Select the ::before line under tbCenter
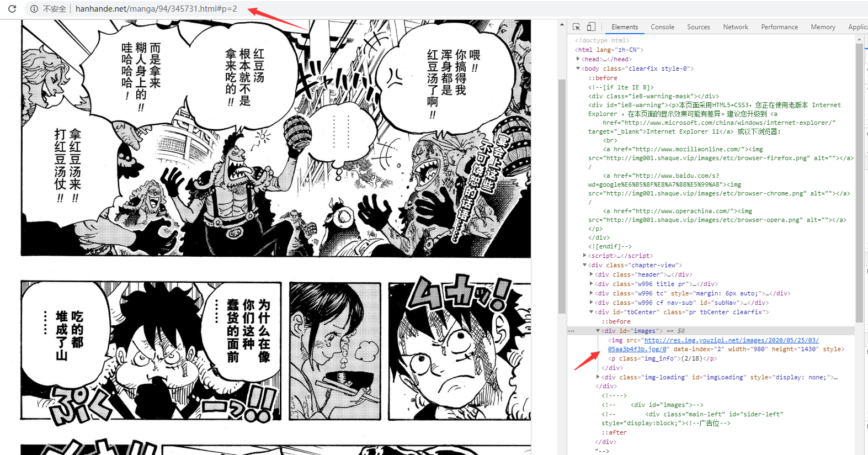 coord(616,321)
